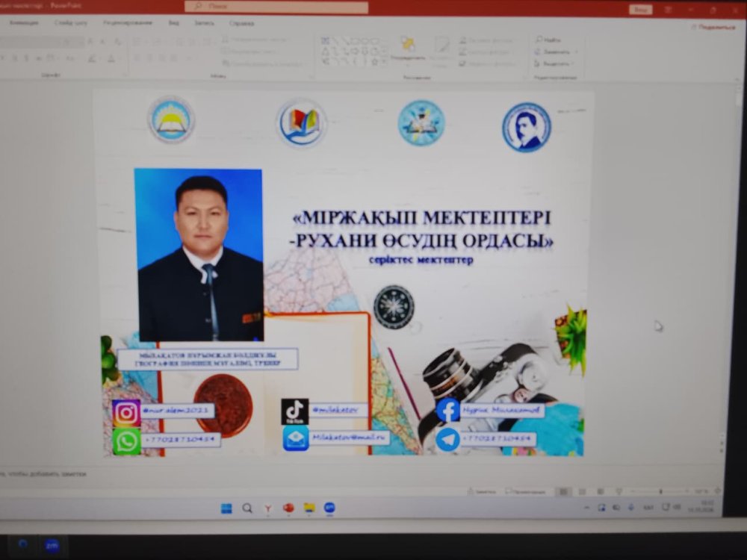
Task: Switch to Normal view in status bar
Action: point(563,491)
